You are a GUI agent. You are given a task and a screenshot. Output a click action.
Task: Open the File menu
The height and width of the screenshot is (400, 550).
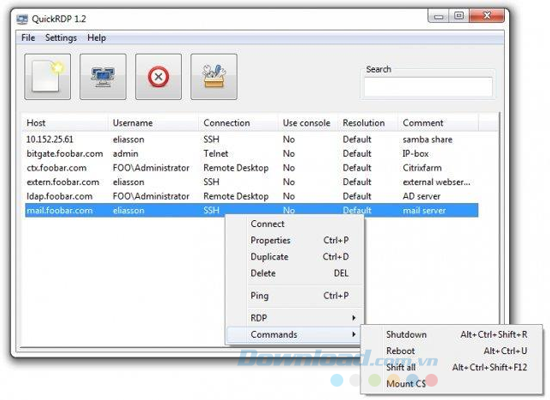click(x=28, y=38)
